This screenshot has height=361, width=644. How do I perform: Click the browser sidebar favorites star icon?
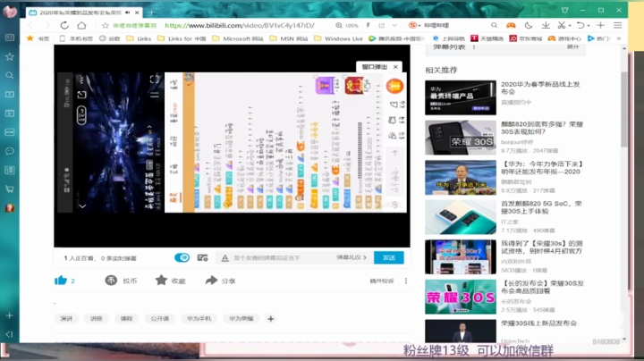click(x=10, y=56)
